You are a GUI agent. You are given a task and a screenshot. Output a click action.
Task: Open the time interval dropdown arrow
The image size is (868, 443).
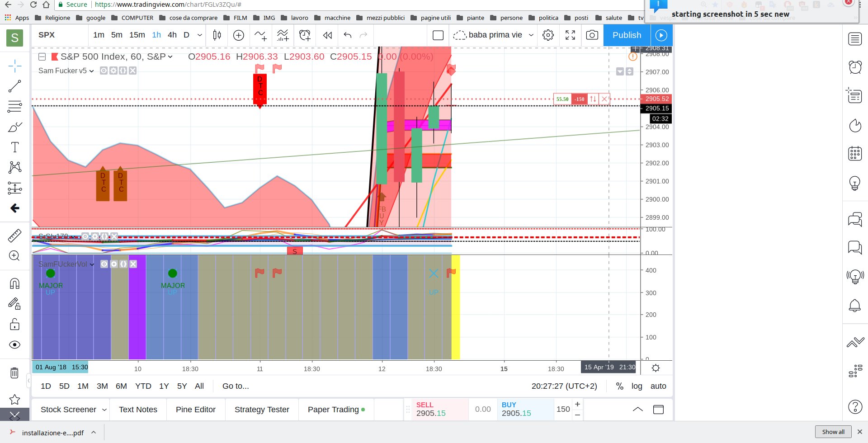coord(199,35)
